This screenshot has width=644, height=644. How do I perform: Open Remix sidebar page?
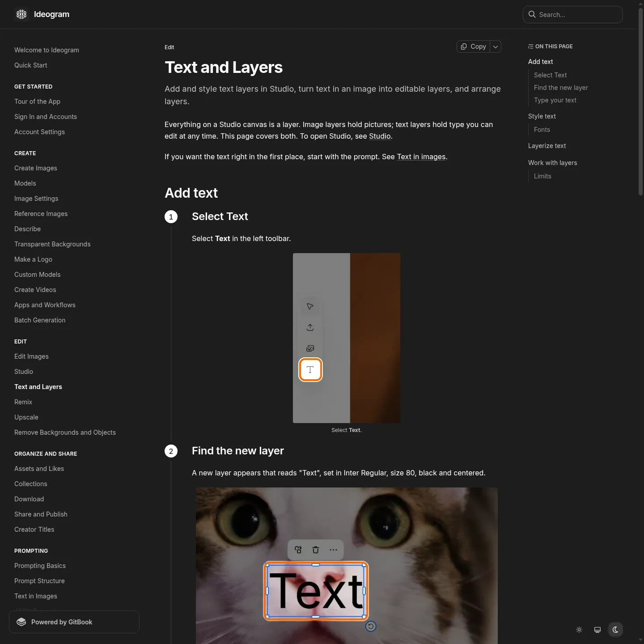[23, 402]
